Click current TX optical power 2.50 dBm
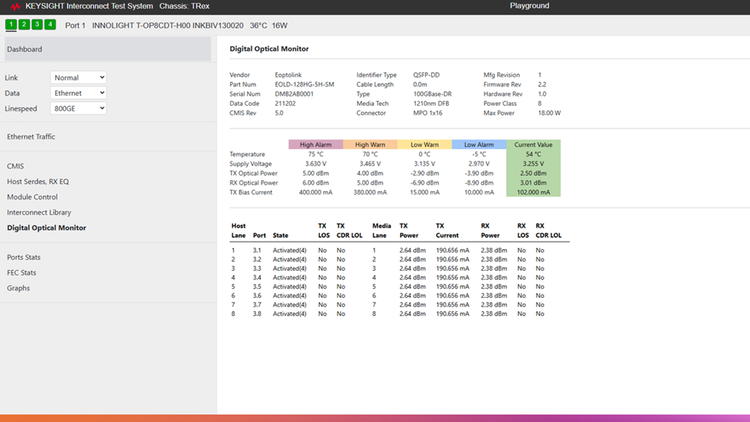Screen dimensions: 750x422 [533, 173]
